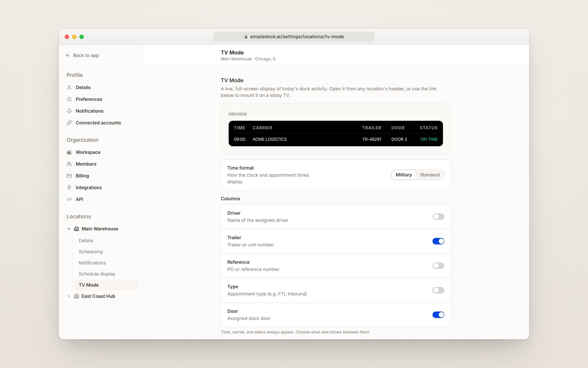The height and width of the screenshot is (368, 588).
Task: Open Scheduling under Main Warehouse
Action: click(91, 251)
